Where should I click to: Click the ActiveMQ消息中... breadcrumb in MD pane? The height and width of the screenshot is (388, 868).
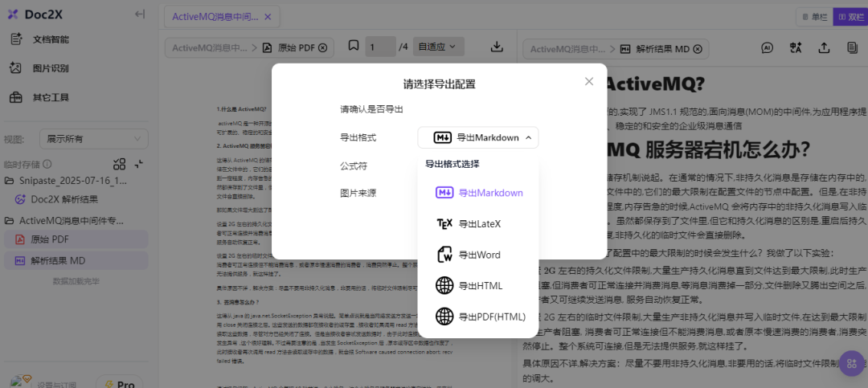(x=567, y=49)
